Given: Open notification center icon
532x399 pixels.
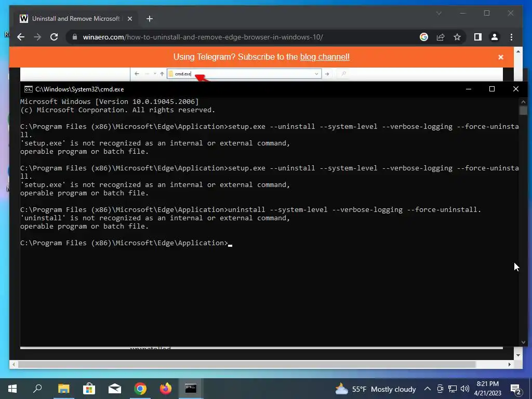Looking at the screenshot, I should point(516,389).
